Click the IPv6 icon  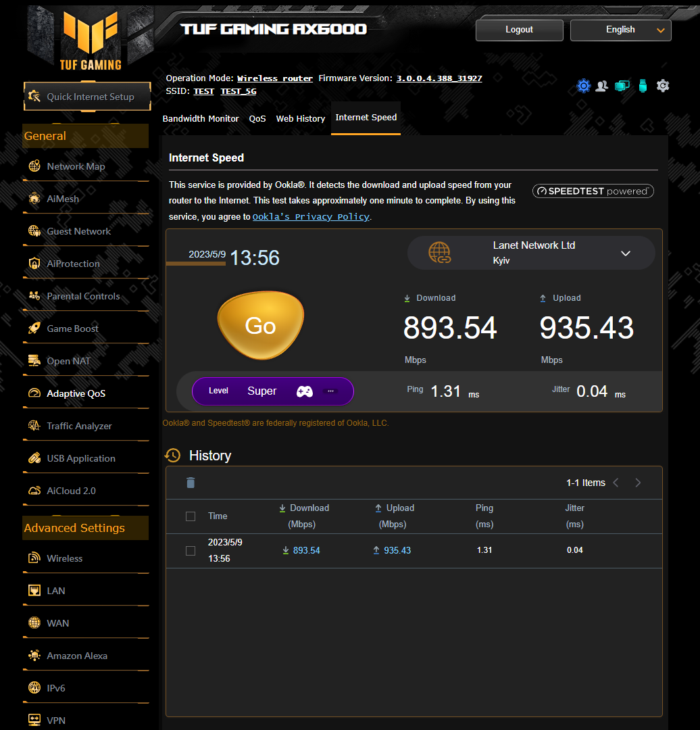(34, 687)
